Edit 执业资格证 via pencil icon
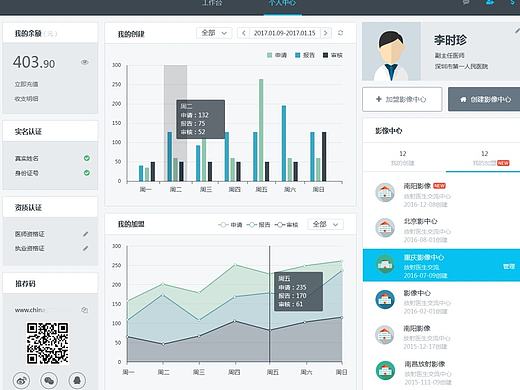 click(x=85, y=248)
